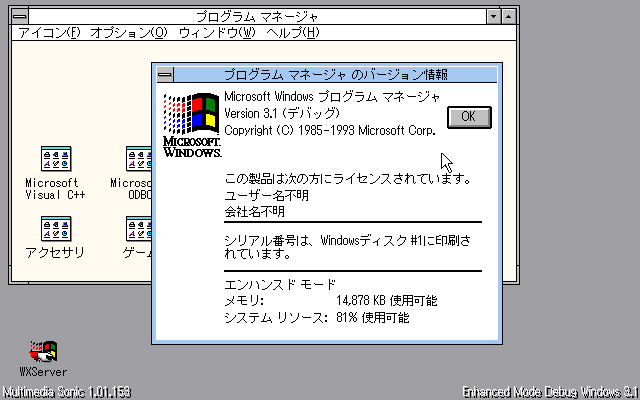Maximize Program Manager with the up arrow

click(x=509, y=17)
